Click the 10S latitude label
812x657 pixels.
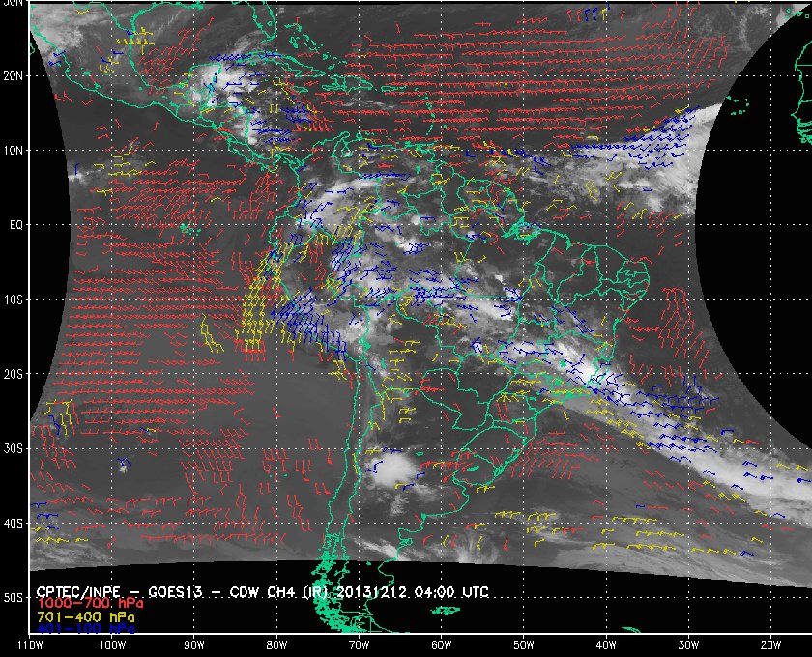(x=14, y=300)
